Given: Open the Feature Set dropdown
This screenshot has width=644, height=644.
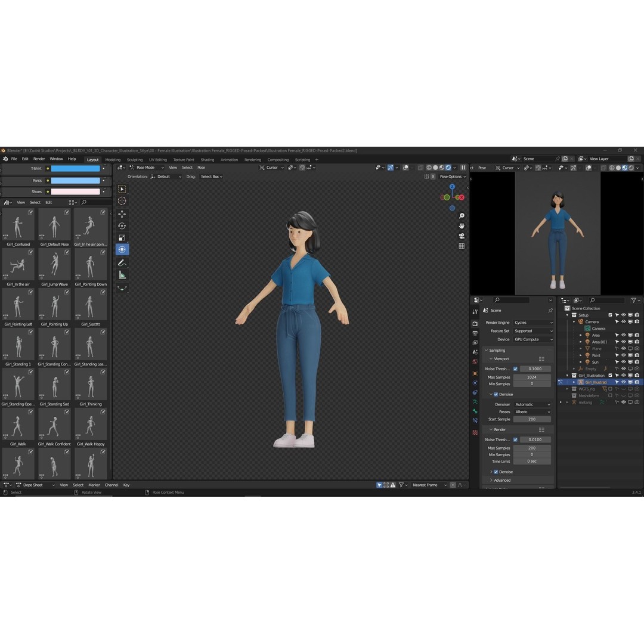Looking at the screenshot, I should pos(533,331).
